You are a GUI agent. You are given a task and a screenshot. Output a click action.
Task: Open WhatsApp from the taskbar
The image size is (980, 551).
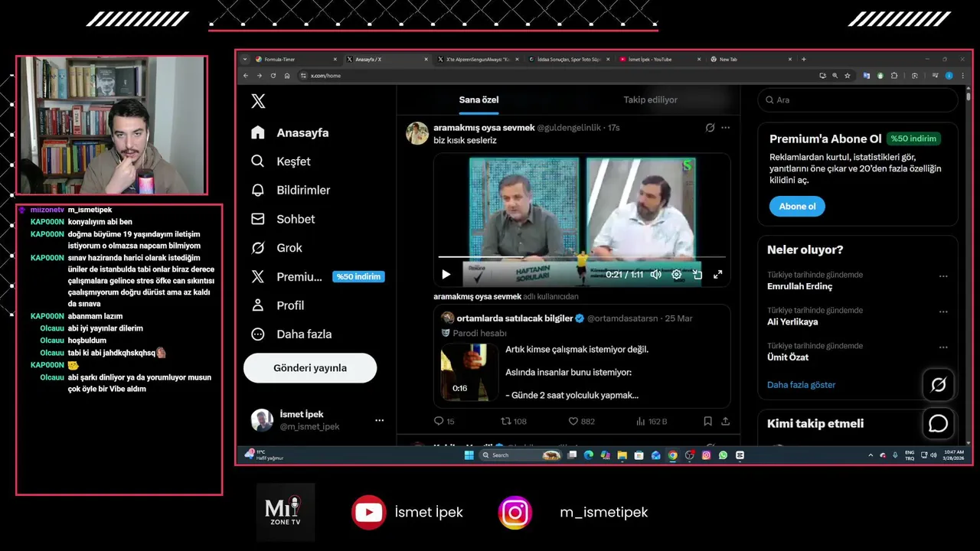tap(723, 455)
